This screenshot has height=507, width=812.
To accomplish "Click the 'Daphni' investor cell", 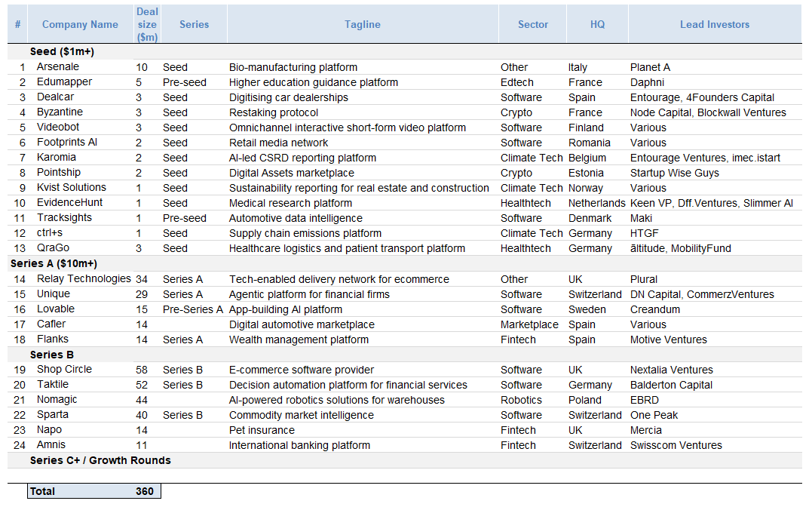I will point(647,82).
